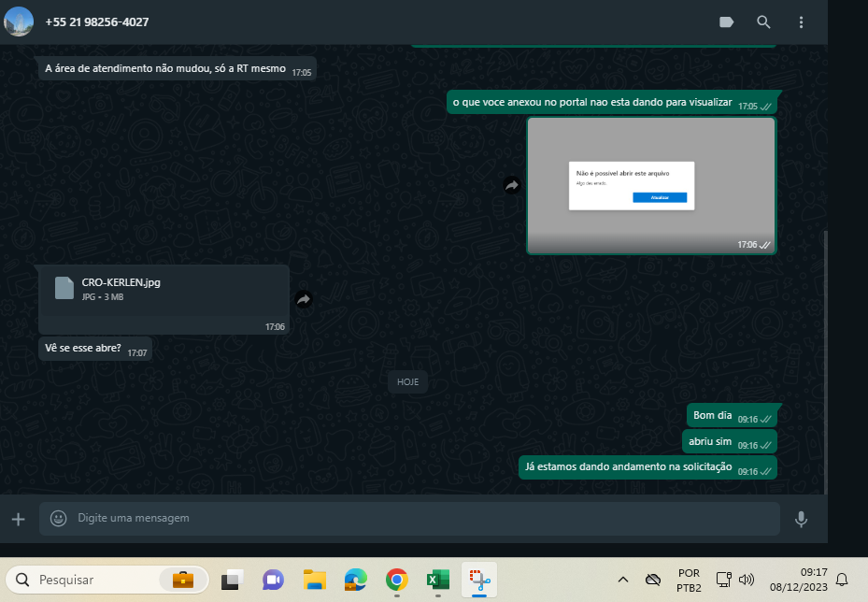Open Google Chrome from the taskbar
Screen dimensions: 868x602
[397, 580]
